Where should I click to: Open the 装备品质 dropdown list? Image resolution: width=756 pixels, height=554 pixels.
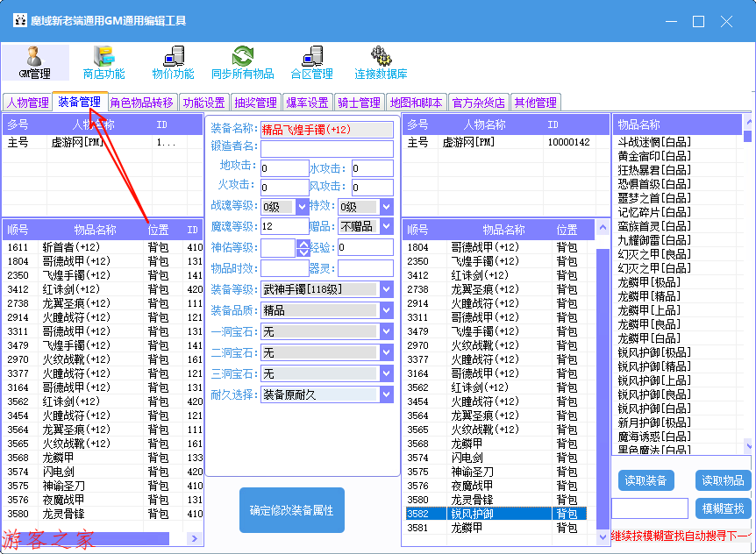pos(387,310)
